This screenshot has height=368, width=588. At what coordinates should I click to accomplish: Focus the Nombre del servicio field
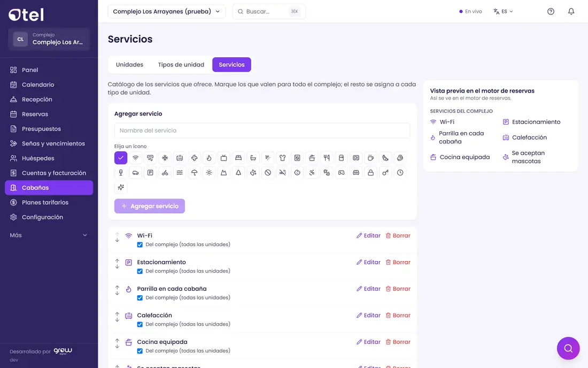[x=262, y=131]
